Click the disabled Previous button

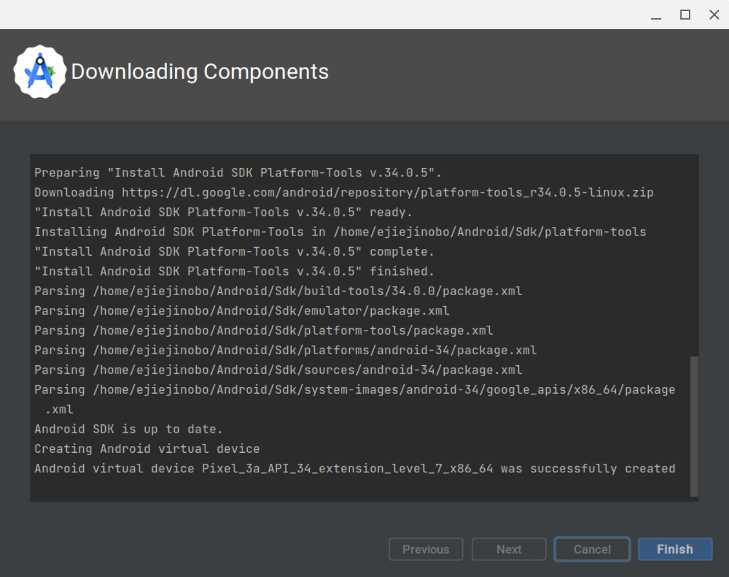(426, 550)
